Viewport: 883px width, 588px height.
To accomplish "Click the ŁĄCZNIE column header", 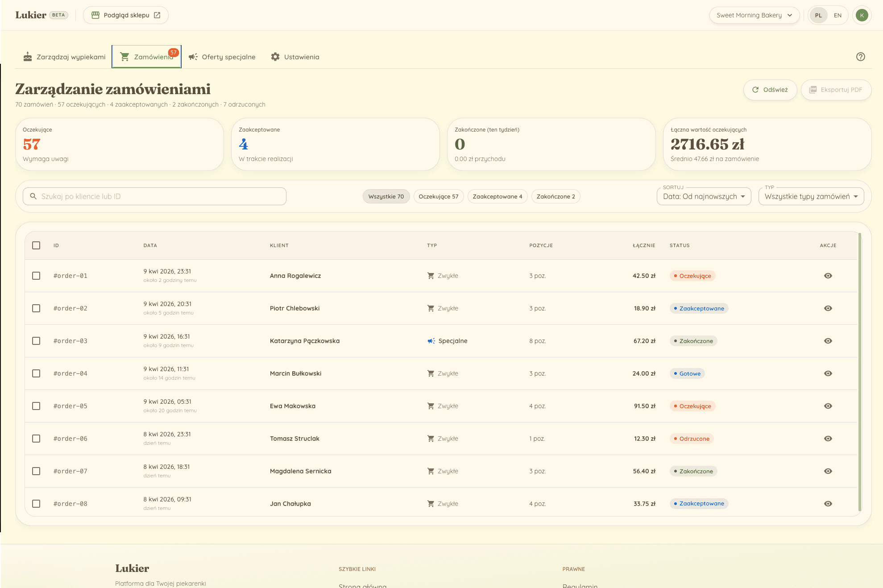I will click(644, 245).
